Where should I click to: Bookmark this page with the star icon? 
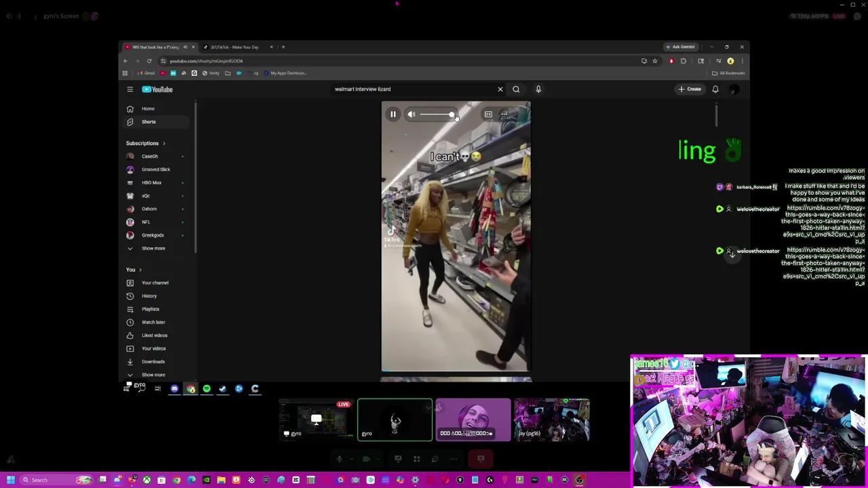654,61
